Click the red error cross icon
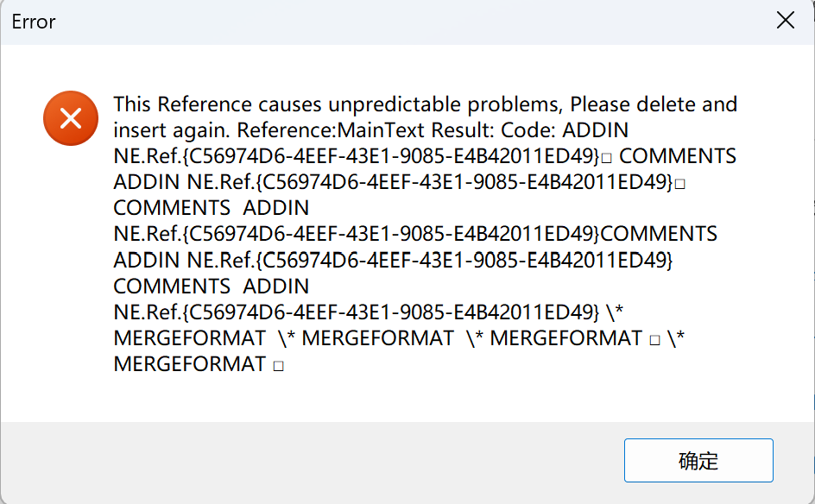815x504 pixels. (x=71, y=118)
